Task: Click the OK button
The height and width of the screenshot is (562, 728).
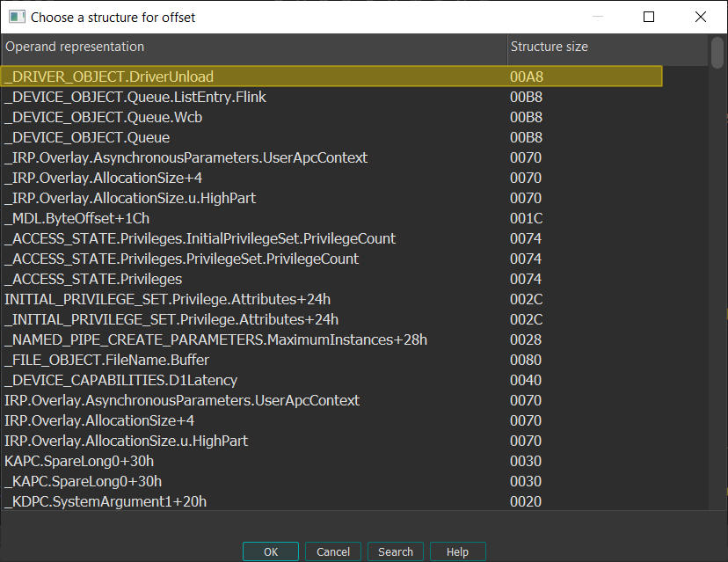Action: click(270, 551)
